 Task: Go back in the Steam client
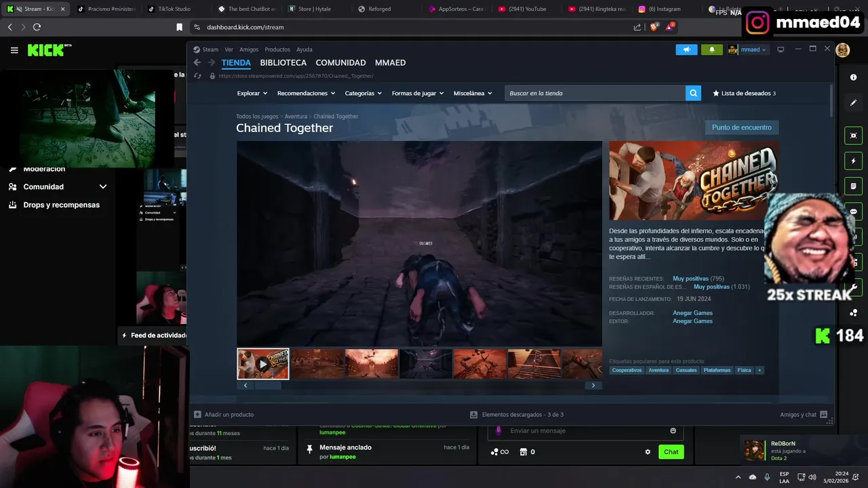point(197,62)
